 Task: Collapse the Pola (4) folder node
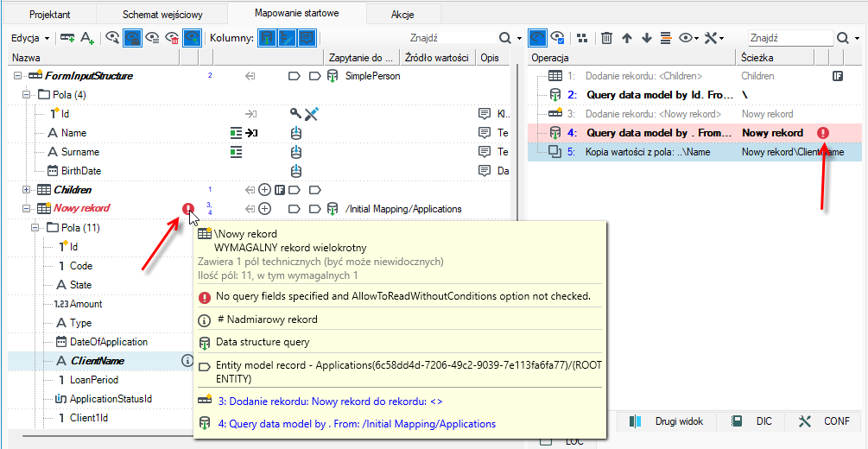click(x=25, y=95)
